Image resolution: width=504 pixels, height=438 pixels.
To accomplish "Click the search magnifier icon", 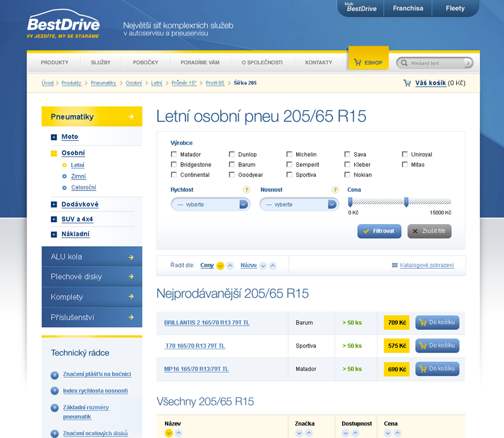I will [x=404, y=63].
